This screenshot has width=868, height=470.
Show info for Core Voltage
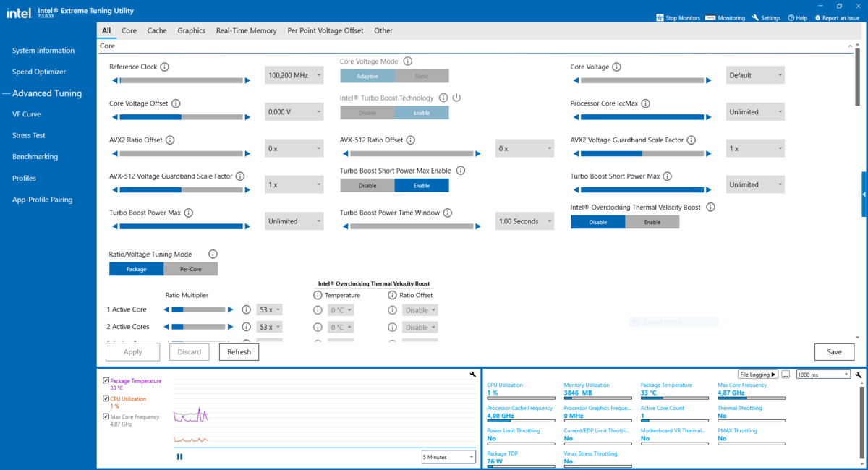coord(617,67)
